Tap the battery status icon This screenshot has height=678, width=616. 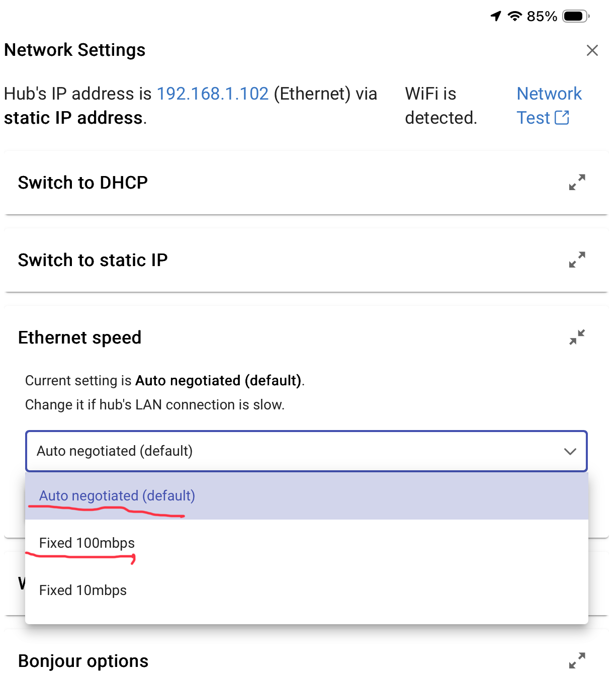(576, 16)
